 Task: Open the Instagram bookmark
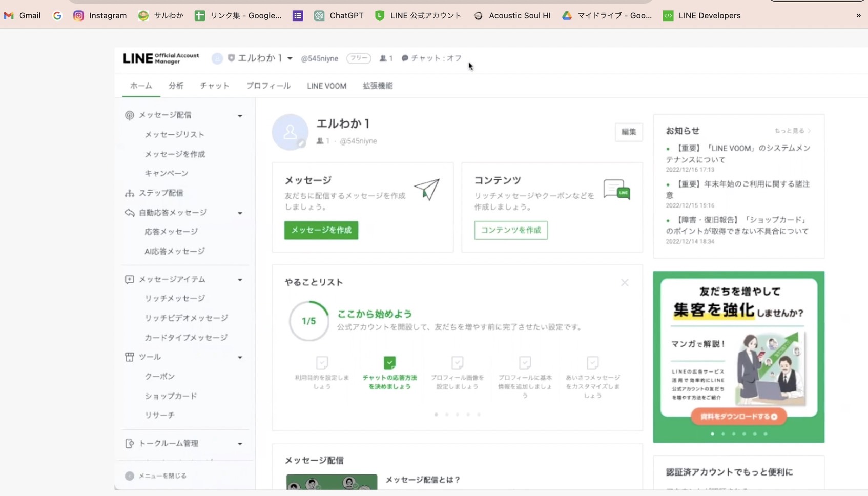(100, 15)
